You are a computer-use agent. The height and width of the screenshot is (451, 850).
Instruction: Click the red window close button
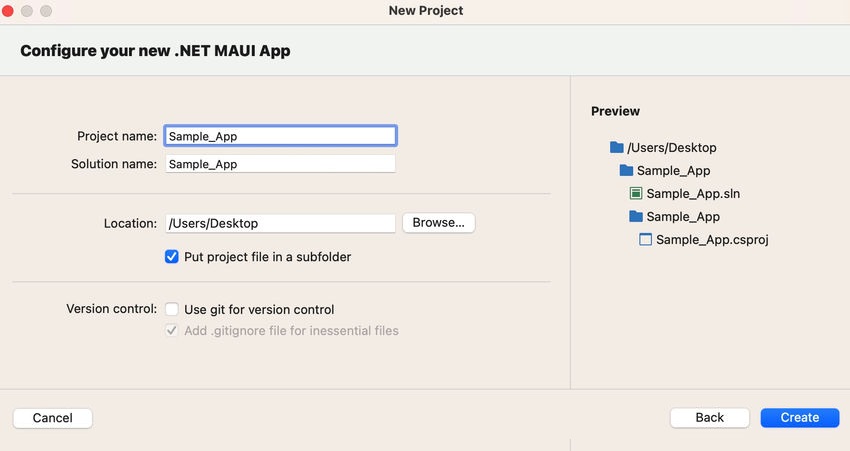point(7,10)
